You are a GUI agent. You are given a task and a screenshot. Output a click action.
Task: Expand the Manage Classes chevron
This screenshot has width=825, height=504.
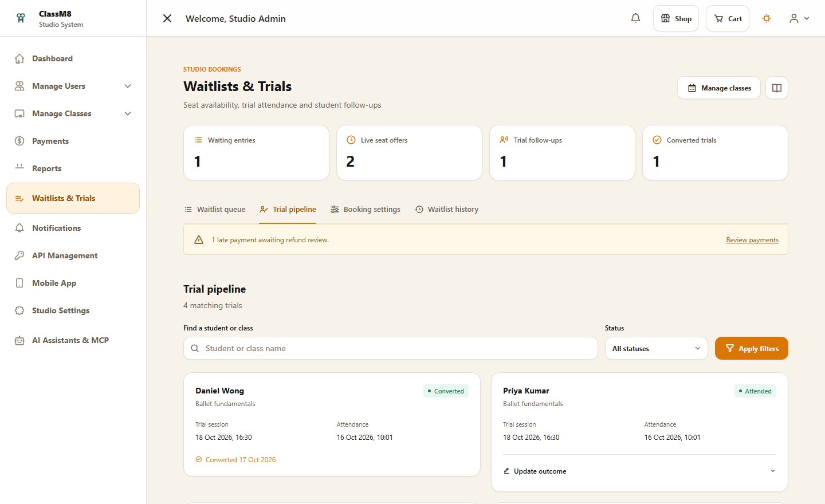click(x=128, y=113)
